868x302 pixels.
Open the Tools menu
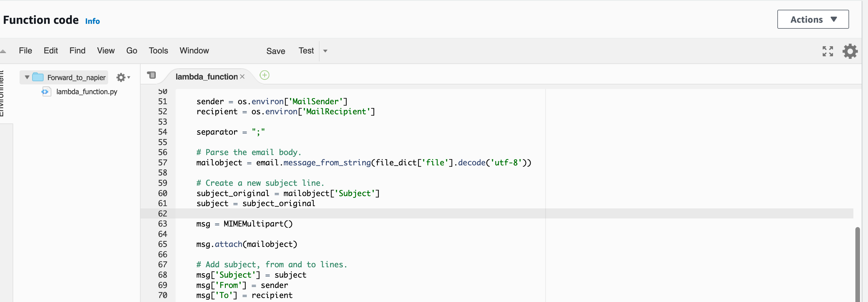coord(158,51)
